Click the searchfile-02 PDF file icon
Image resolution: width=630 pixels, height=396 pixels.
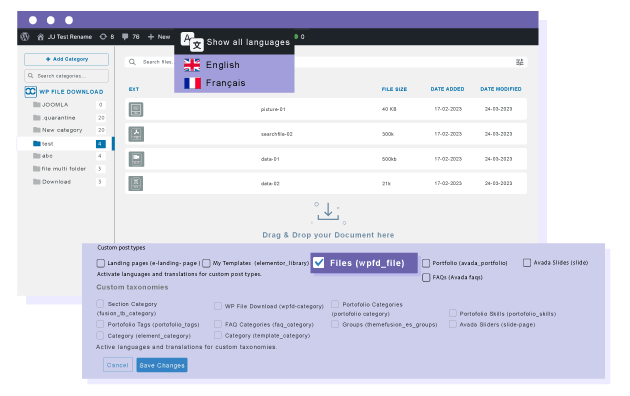136,134
